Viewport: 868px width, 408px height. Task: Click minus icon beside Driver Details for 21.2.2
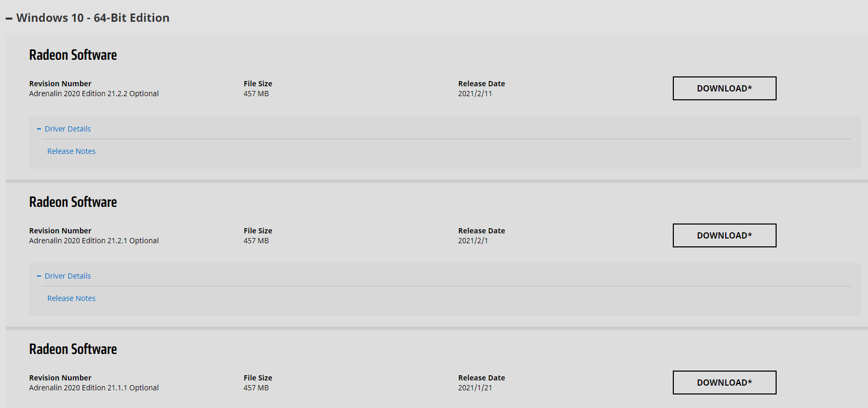click(39, 129)
